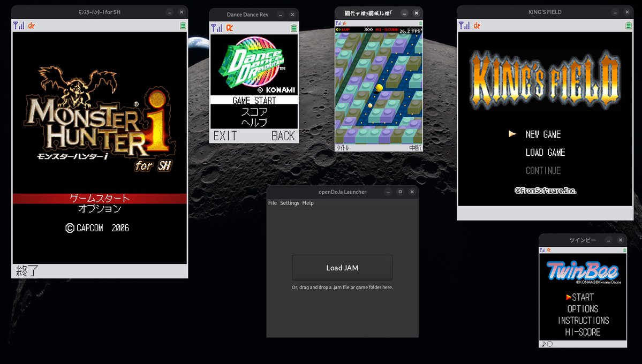Click the drag and drop .jam file hint text
The width and height of the screenshot is (642, 364).
342,287
